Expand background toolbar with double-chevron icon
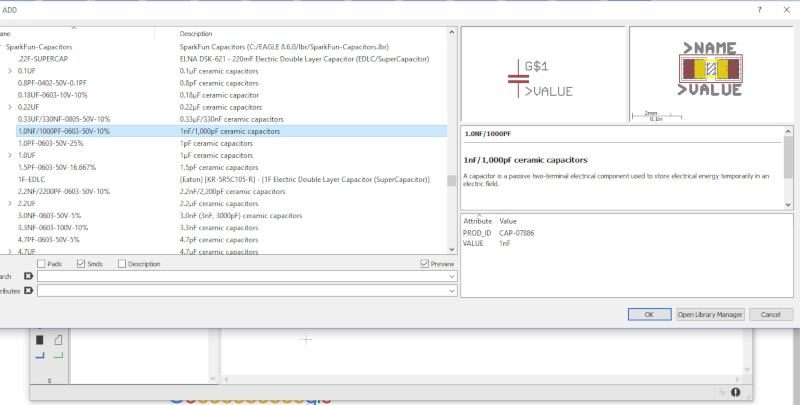Screen dimensions: 800x405 49,381
